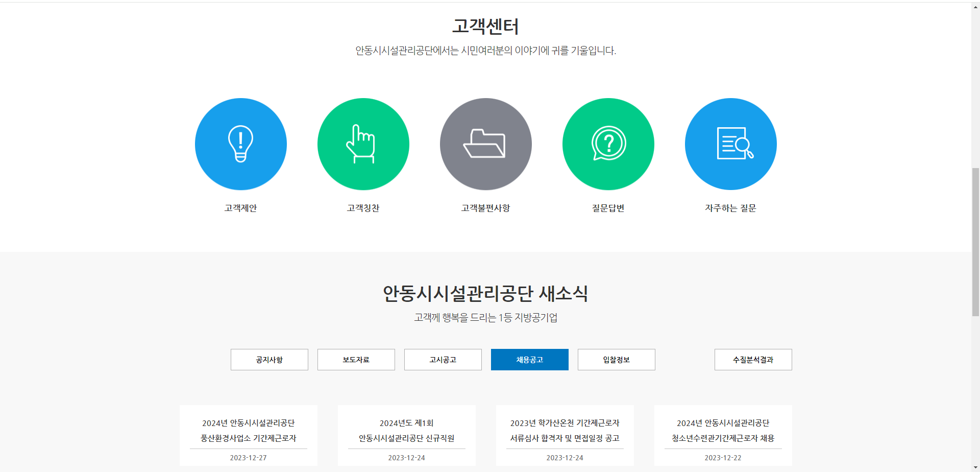Open the 고객칭찬 pointing hand icon
This screenshot has width=980, height=472.
[363, 144]
